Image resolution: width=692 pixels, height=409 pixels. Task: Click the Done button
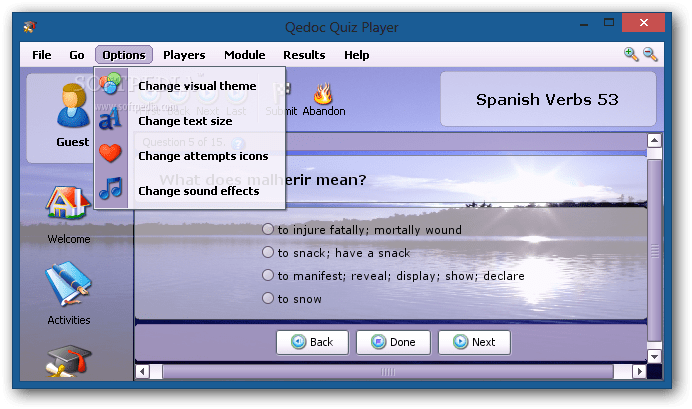(393, 342)
